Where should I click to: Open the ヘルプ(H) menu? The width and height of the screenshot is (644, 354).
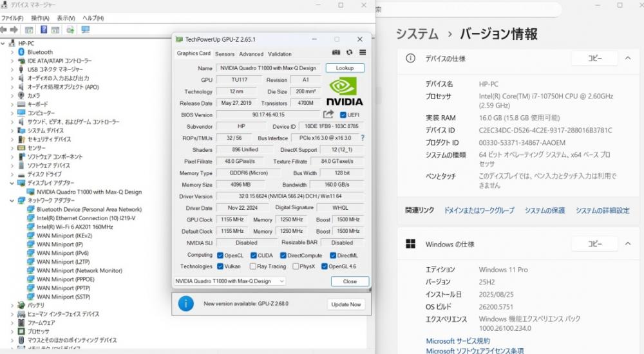(x=93, y=18)
